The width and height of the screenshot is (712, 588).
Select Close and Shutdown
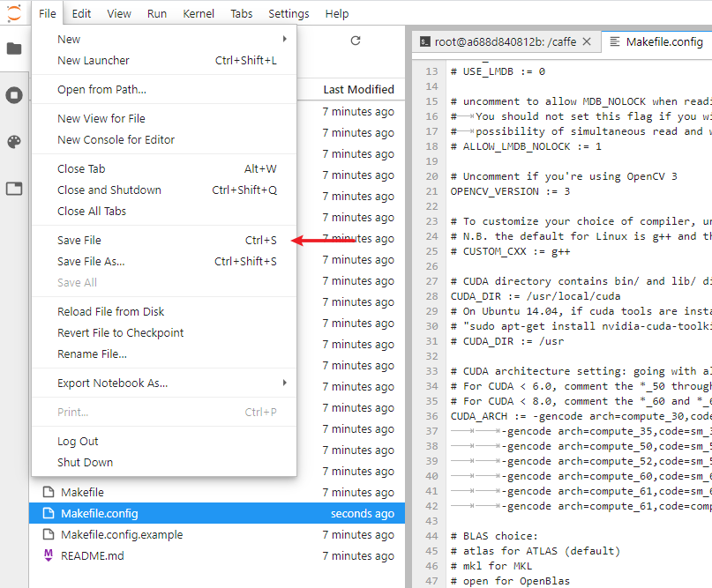point(164,190)
